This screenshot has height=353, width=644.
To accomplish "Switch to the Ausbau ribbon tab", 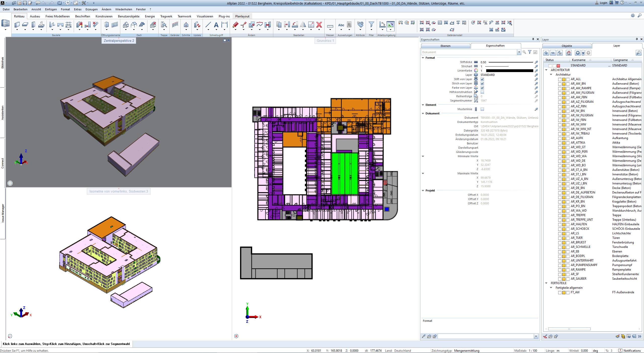I will click(x=35, y=16).
